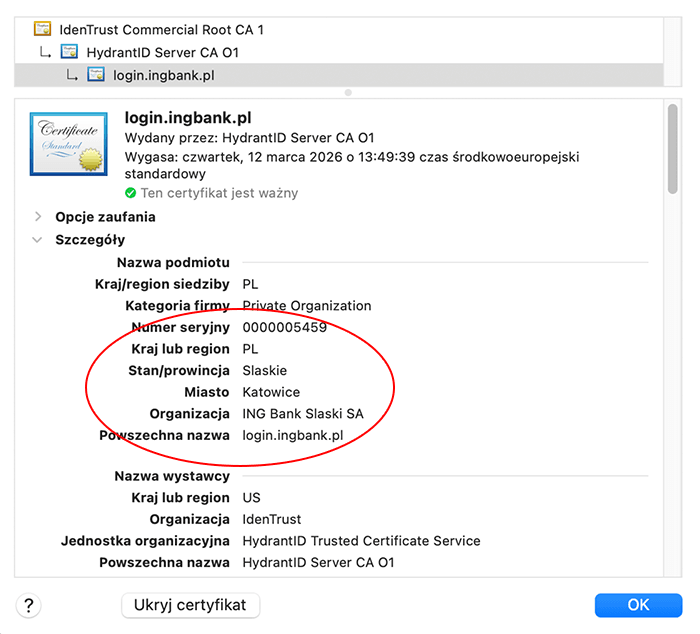Expand the Opcje zaufania section
The height and width of the screenshot is (634, 700).
coord(38,217)
